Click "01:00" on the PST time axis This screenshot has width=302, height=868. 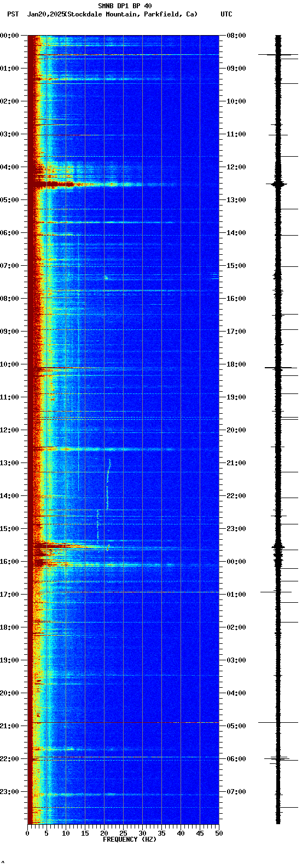point(9,68)
